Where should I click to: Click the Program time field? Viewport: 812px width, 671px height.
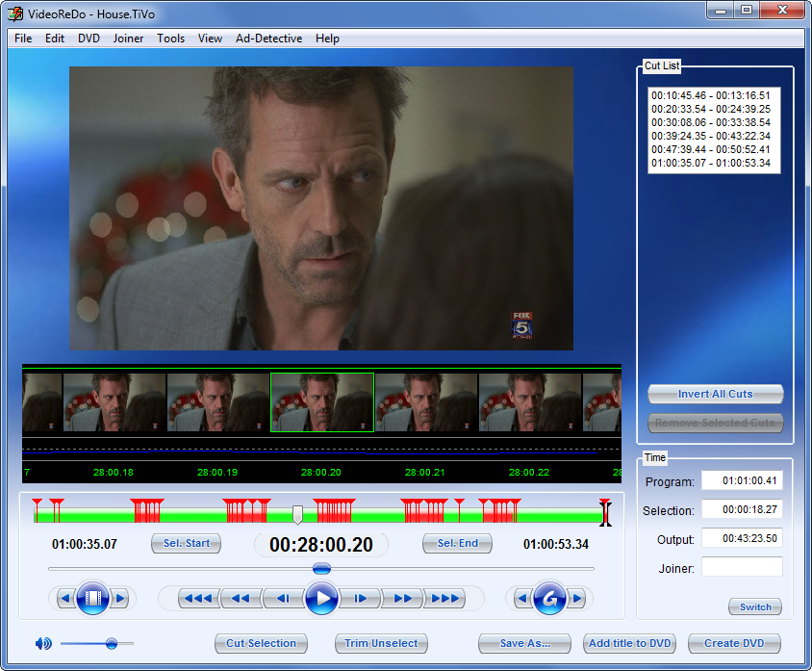tap(742, 480)
